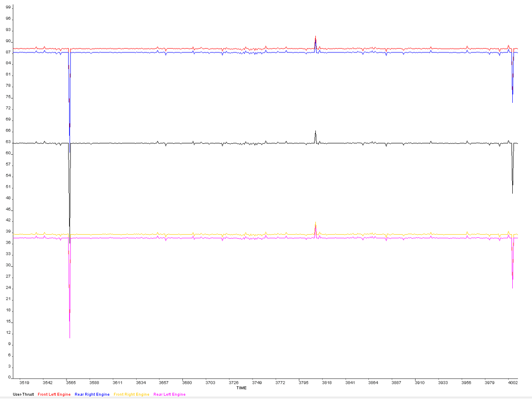Image resolution: width=532 pixels, height=406 pixels.
Task: Toggle visibility of Front Left Engine legend
Action: pos(54,395)
